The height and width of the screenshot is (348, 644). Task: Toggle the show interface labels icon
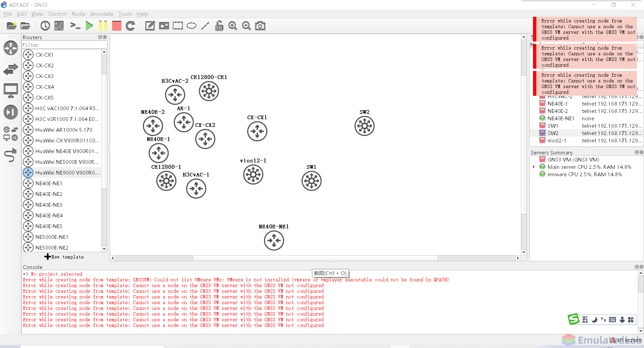[x=59, y=26]
